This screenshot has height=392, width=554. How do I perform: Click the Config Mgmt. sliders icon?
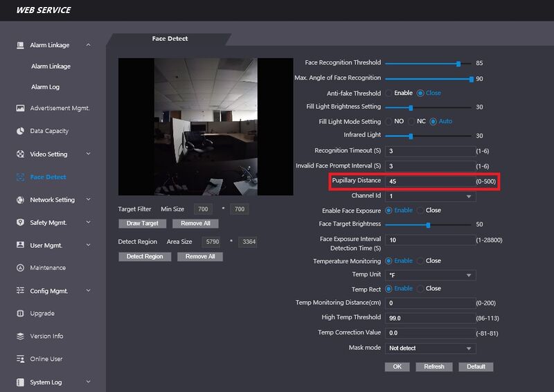(21, 291)
